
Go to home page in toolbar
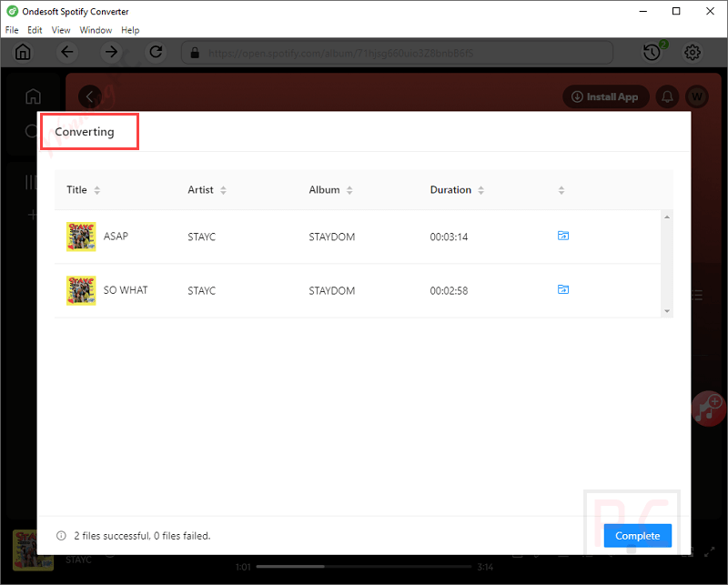click(23, 52)
